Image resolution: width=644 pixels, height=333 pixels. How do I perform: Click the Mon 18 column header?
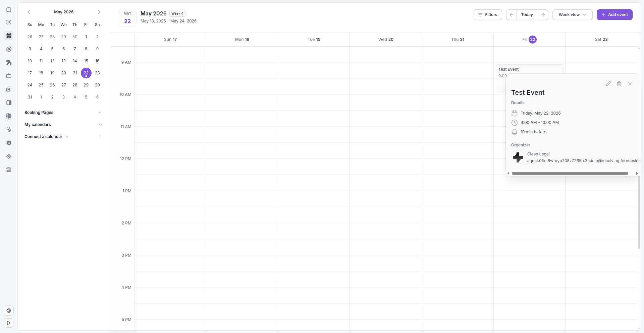pos(242,40)
